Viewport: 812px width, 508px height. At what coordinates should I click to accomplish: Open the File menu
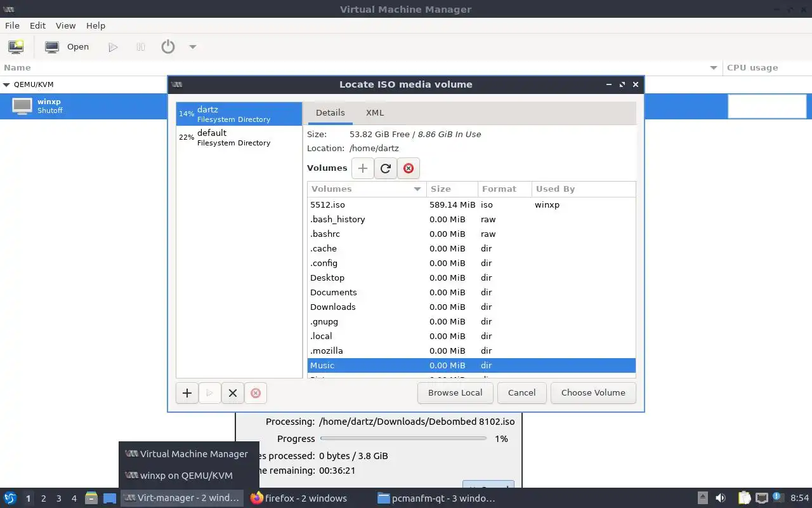(12, 25)
